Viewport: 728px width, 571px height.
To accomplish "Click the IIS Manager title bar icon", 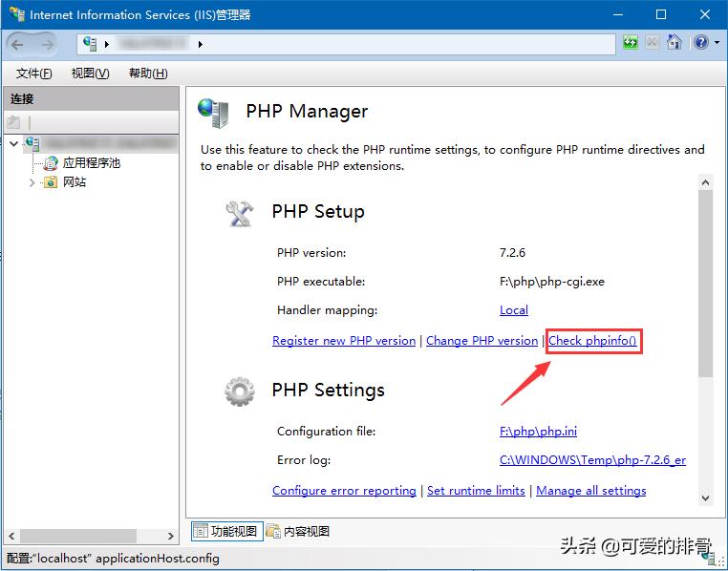I will 16,14.
